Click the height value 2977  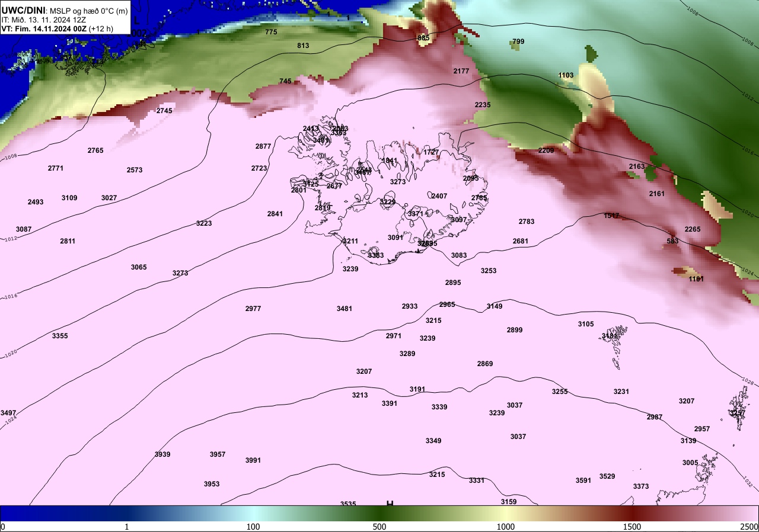(253, 309)
